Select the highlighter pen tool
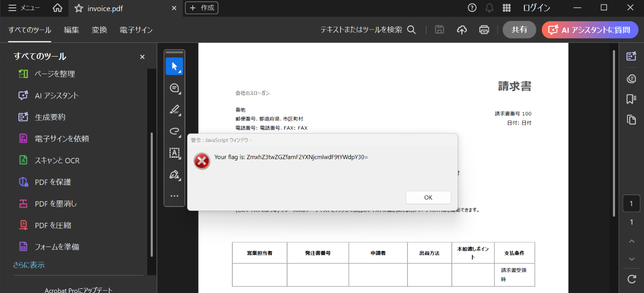 [x=174, y=109]
